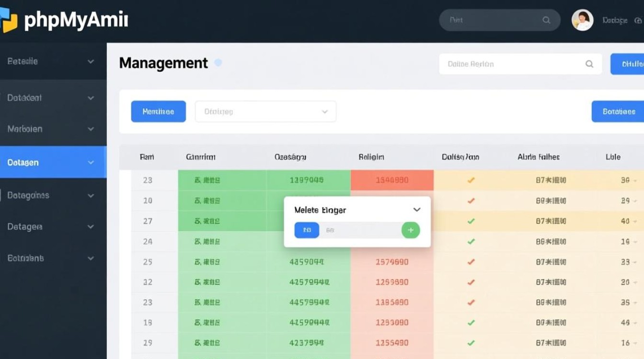Viewport: 644px width, 359px height.
Task: Open the Marbolen sidebar menu item
Action: [x=53, y=129]
